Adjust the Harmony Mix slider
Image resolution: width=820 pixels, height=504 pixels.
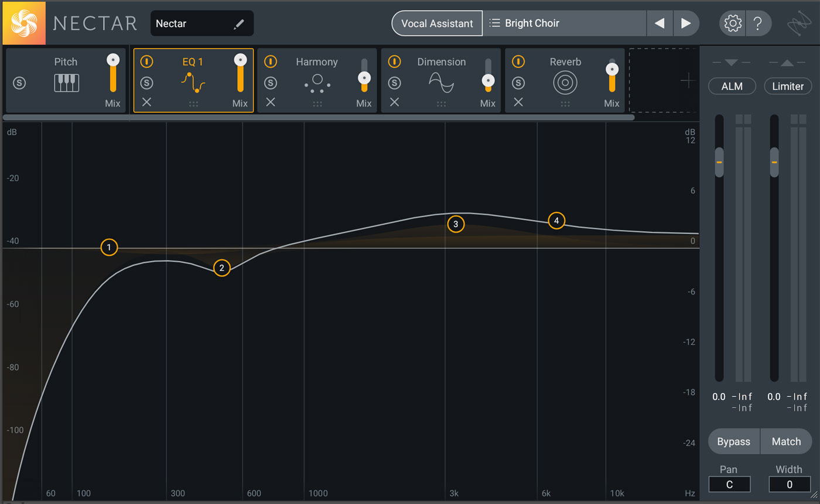tap(364, 77)
